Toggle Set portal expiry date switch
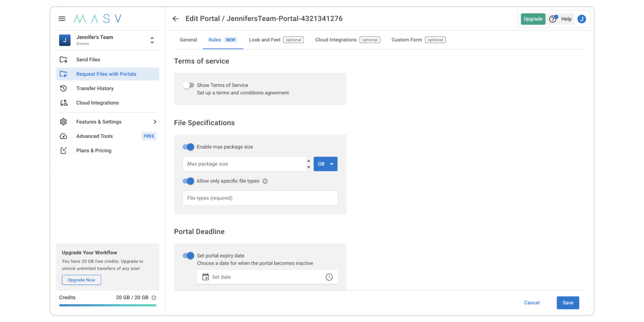The width and height of the screenshot is (644, 322). click(x=188, y=256)
